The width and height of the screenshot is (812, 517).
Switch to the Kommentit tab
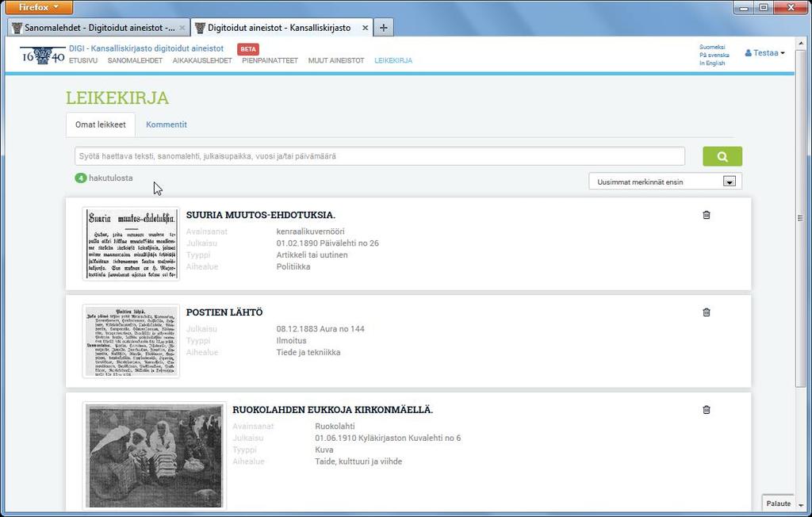click(x=167, y=124)
